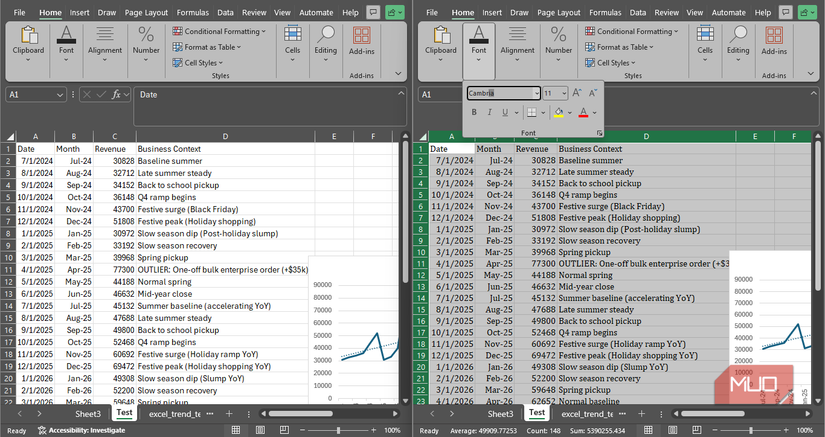
Task: Select 'Festive surge (Black Friday)' cell left window
Action: pos(225,209)
